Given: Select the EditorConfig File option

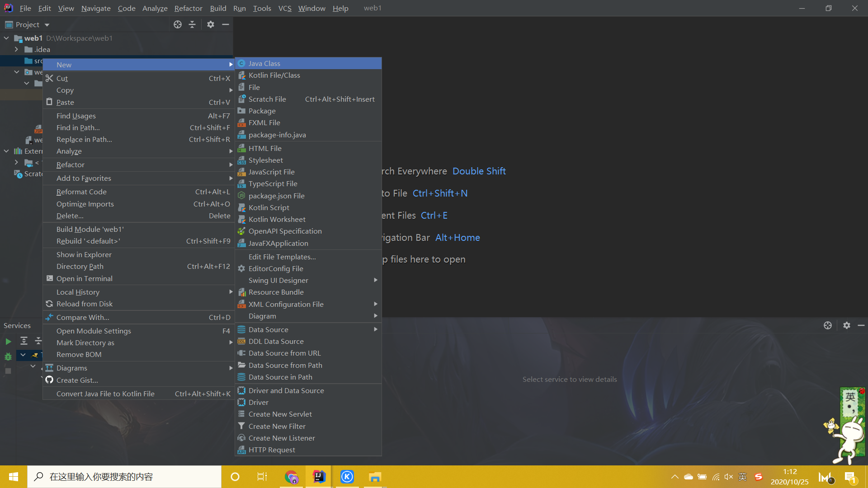Looking at the screenshot, I should 308,268.
